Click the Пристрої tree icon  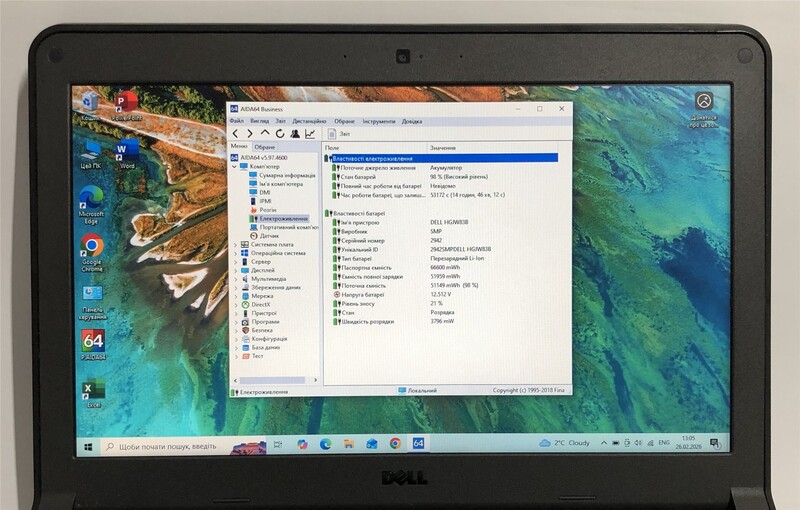[x=245, y=314]
